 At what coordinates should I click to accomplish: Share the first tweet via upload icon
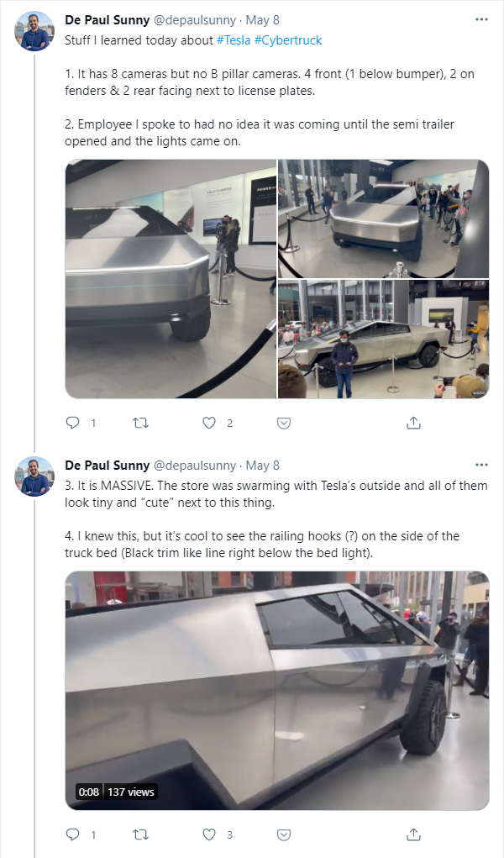click(414, 423)
